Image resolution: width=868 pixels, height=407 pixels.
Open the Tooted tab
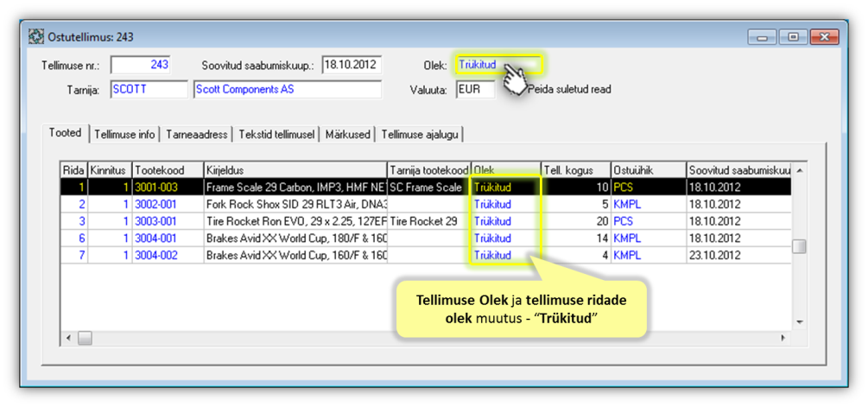point(66,133)
